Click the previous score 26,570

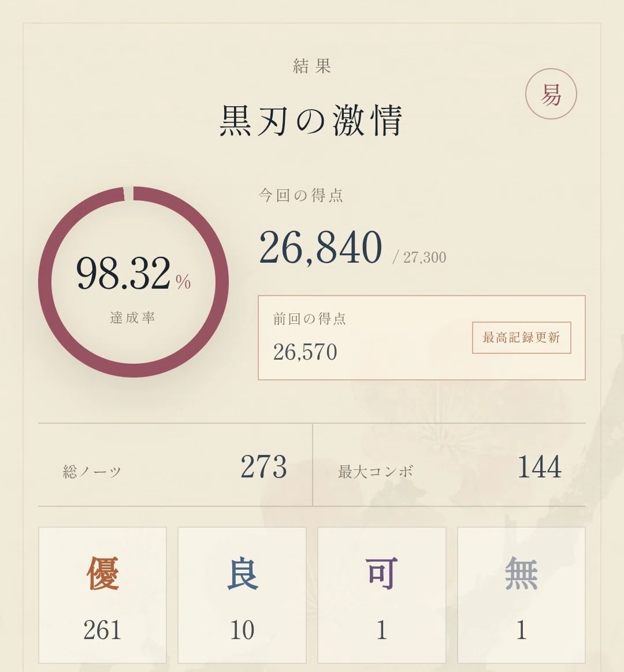[305, 352]
